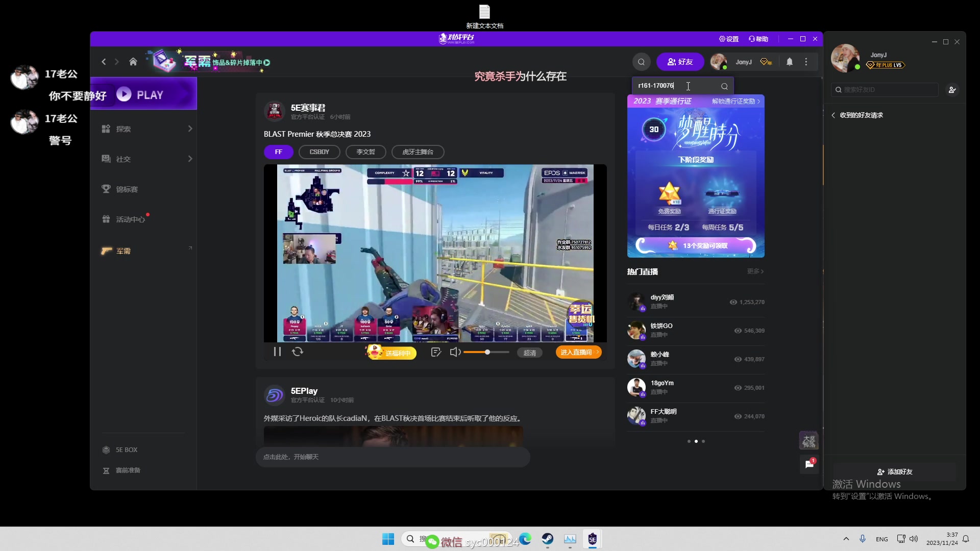Viewport: 980px width, 551px height.
Task: Click the 5E赛事君 poster avatar
Action: click(x=275, y=111)
